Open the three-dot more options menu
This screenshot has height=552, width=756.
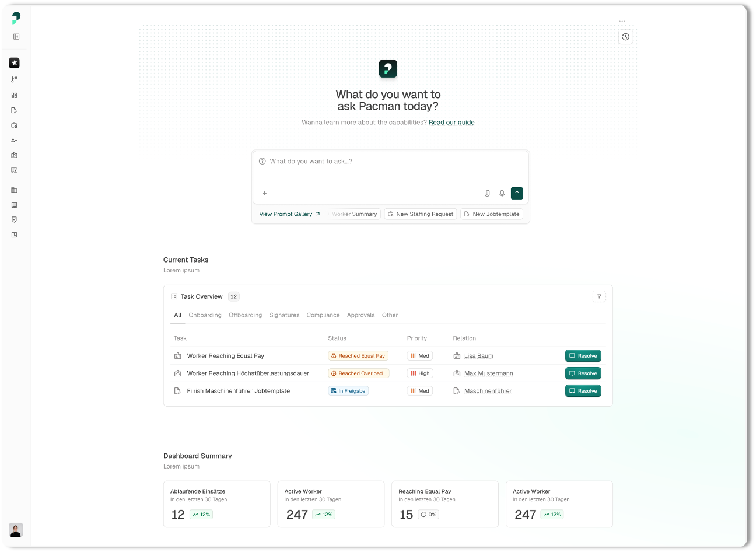tap(622, 22)
